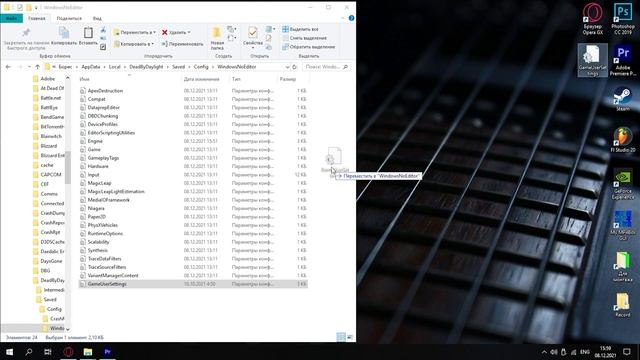
Task: Click the taskbar search magnifier
Action: pos(29,351)
